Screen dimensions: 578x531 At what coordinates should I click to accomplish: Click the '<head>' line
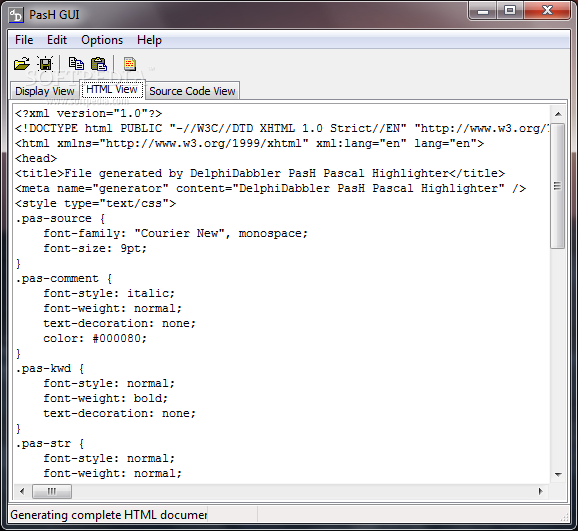point(36,158)
